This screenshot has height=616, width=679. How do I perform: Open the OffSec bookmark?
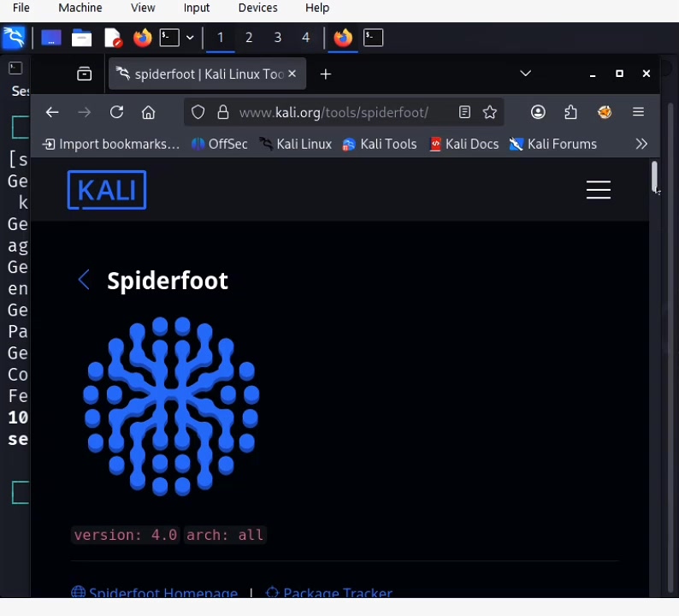click(220, 144)
